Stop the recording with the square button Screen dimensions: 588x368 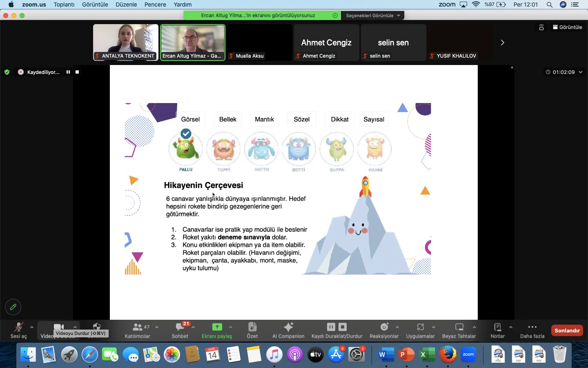tap(77, 72)
